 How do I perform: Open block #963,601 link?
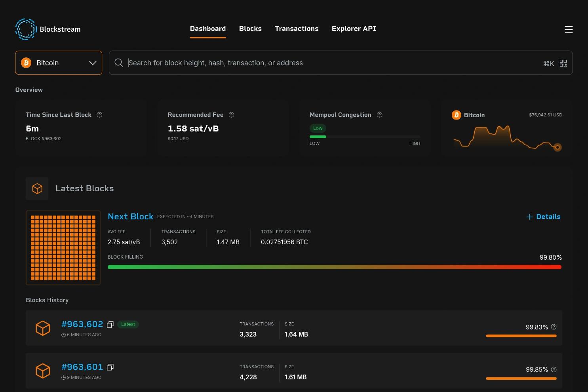[x=82, y=367]
